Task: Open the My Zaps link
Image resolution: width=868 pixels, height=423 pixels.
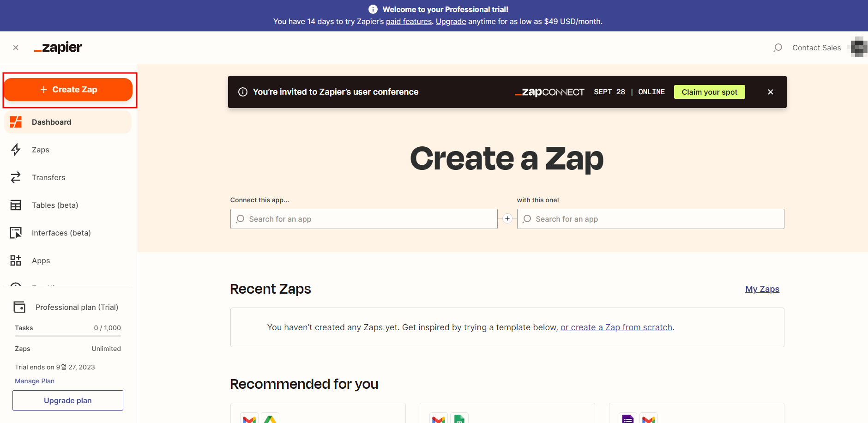Action: (762, 289)
